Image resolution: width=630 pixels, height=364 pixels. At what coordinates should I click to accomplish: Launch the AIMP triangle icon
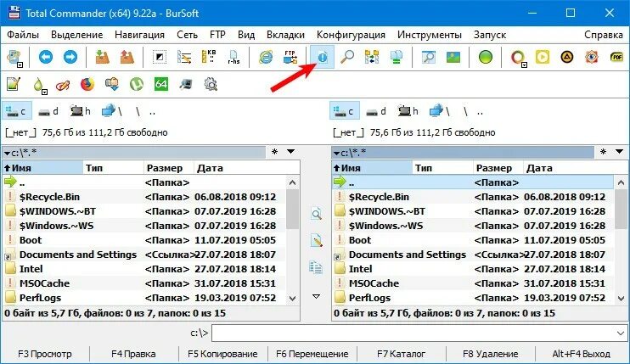click(x=567, y=57)
